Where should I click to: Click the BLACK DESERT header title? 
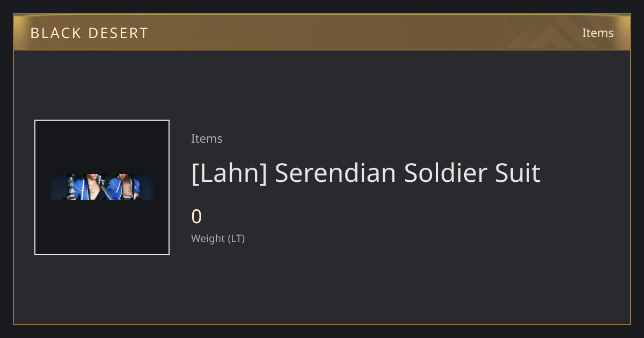click(89, 33)
